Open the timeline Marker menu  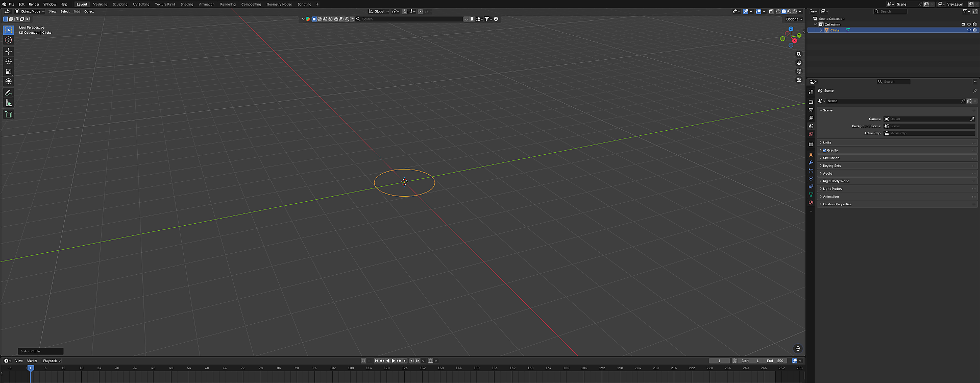pos(32,361)
